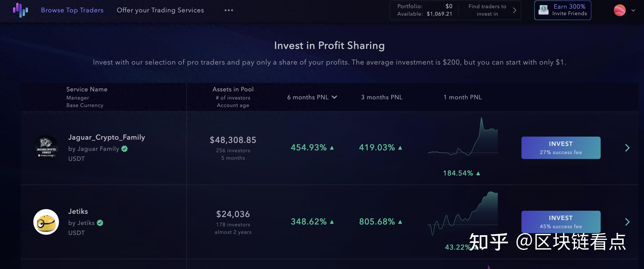Expand the account dropdown chevron
The height and width of the screenshot is (269, 644).
(x=633, y=10)
